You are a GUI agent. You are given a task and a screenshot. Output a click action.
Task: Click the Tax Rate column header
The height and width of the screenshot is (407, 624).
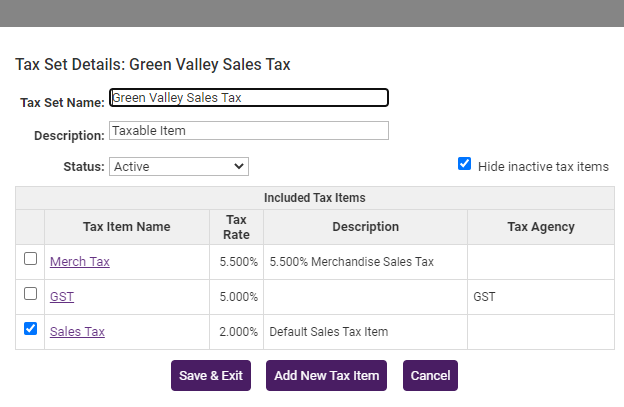[x=238, y=227]
